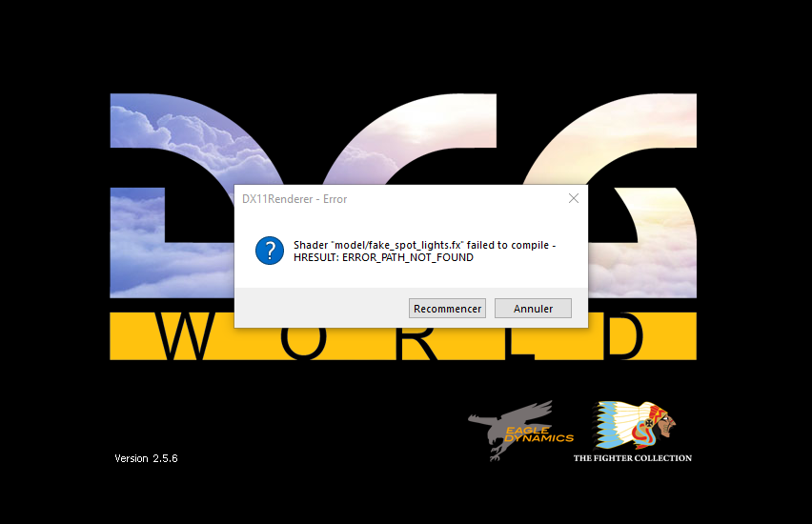Click the Annuler button
This screenshot has width=812, height=524.
click(x=533, y=309)
